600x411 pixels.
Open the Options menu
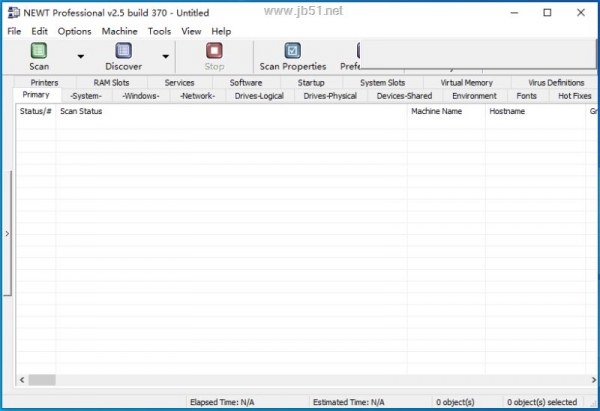pyautogui.click(x=74, y=31)
